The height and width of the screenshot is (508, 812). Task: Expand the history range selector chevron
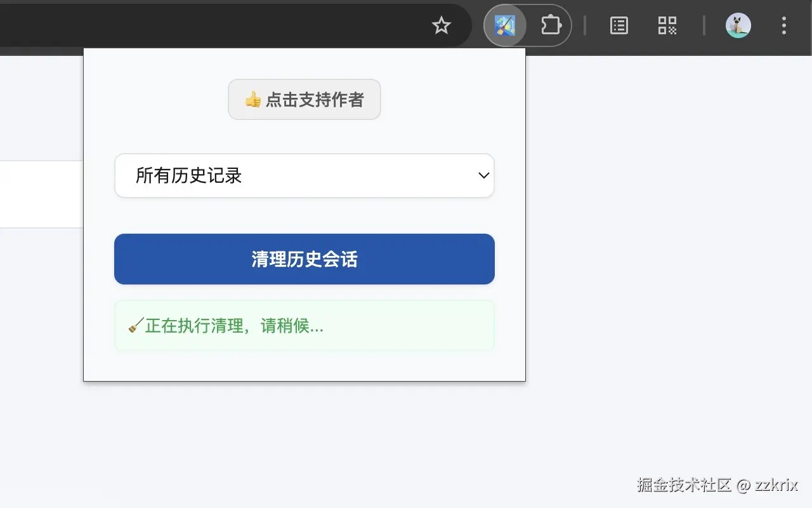[483, 176]
